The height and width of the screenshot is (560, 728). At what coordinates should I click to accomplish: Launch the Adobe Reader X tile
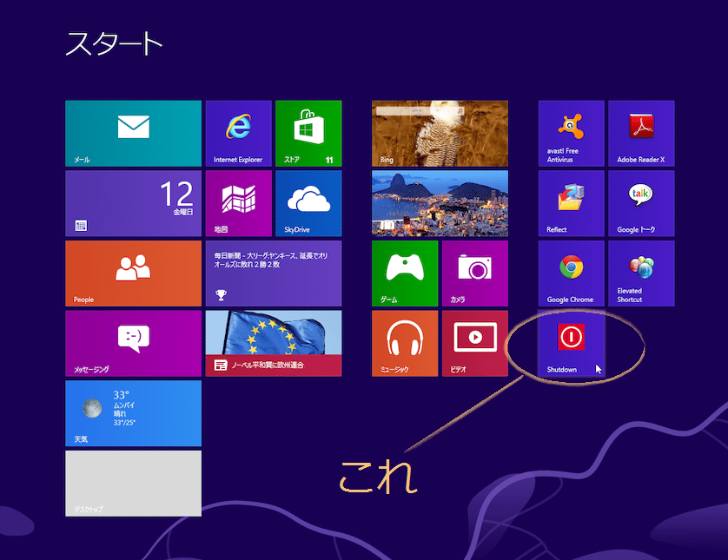[x=641, y=134]
